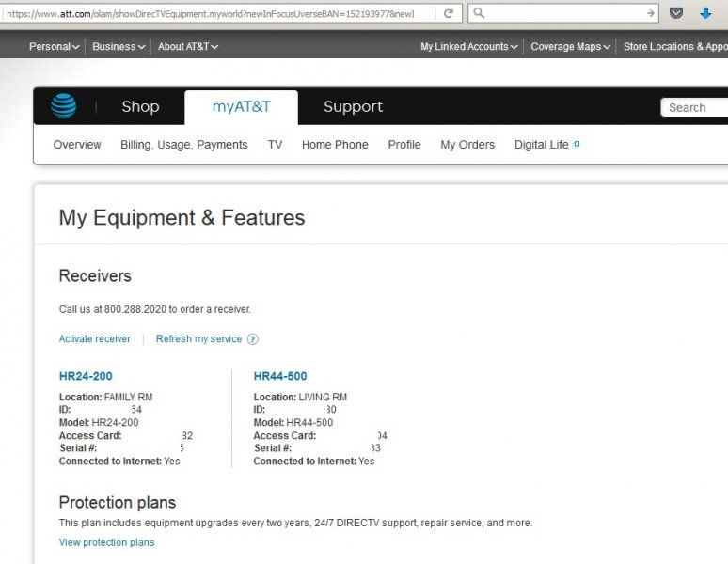
Task: Click the external link icon by Digital Life
Action: pos(577,144)
